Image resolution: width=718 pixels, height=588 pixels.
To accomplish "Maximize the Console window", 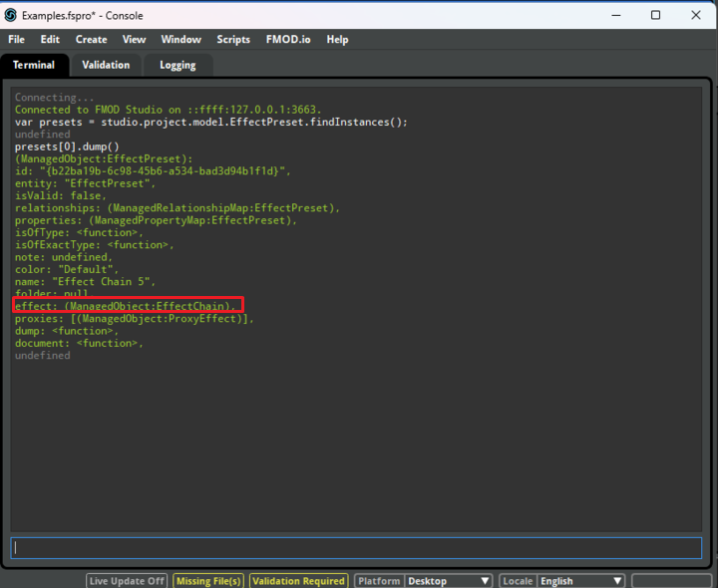I will (656, 15).
